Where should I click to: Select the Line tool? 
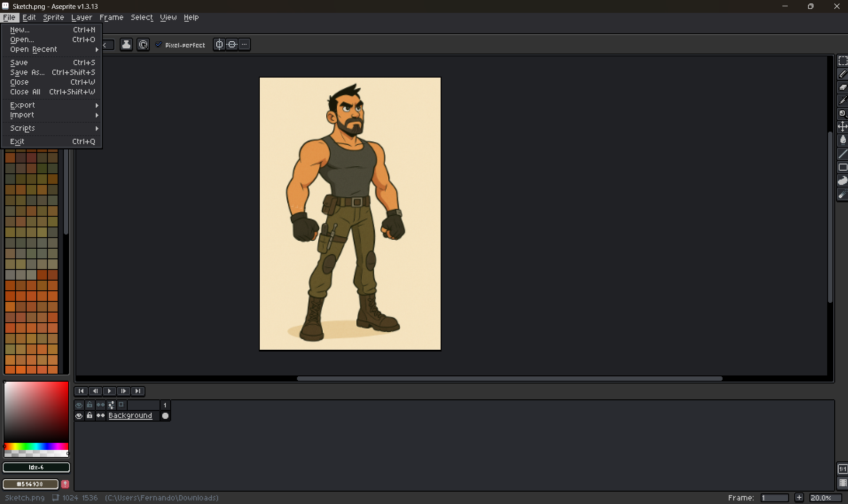842,154
